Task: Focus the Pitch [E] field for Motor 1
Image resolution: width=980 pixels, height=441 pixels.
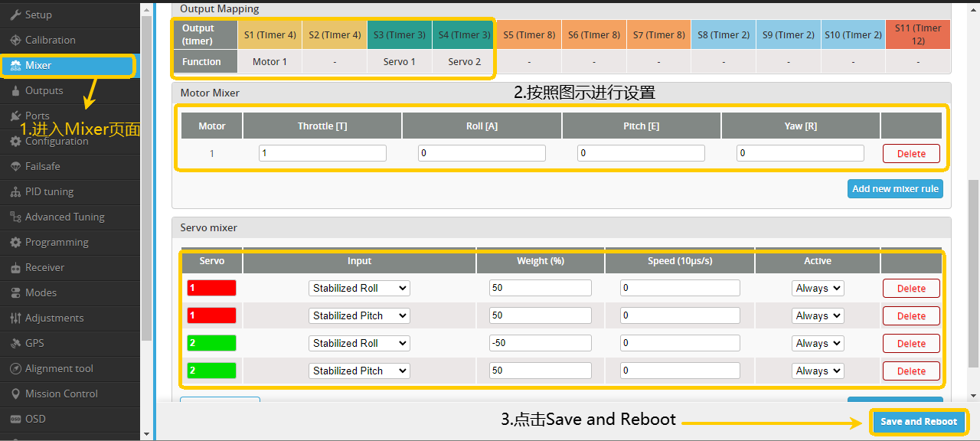Action: (641, 153)
